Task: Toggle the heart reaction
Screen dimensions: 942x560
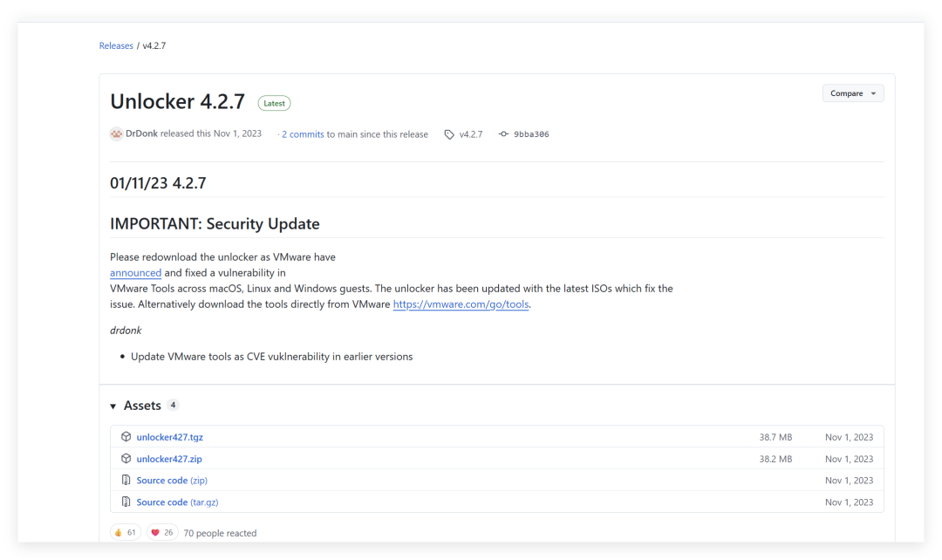Action: point(161,532)
